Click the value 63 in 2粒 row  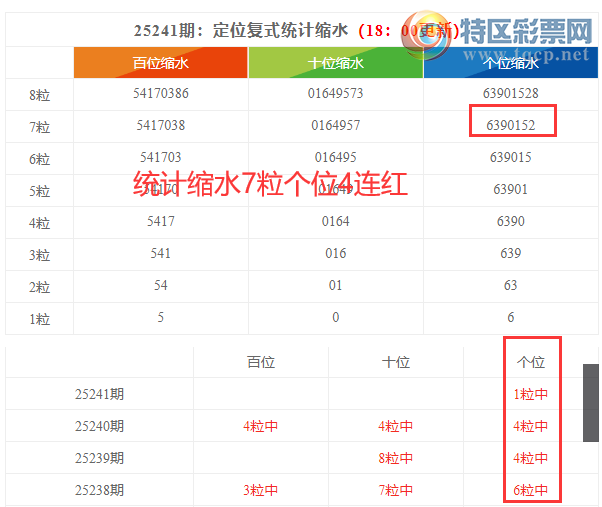pyautogui.click(x=511, y=285)
